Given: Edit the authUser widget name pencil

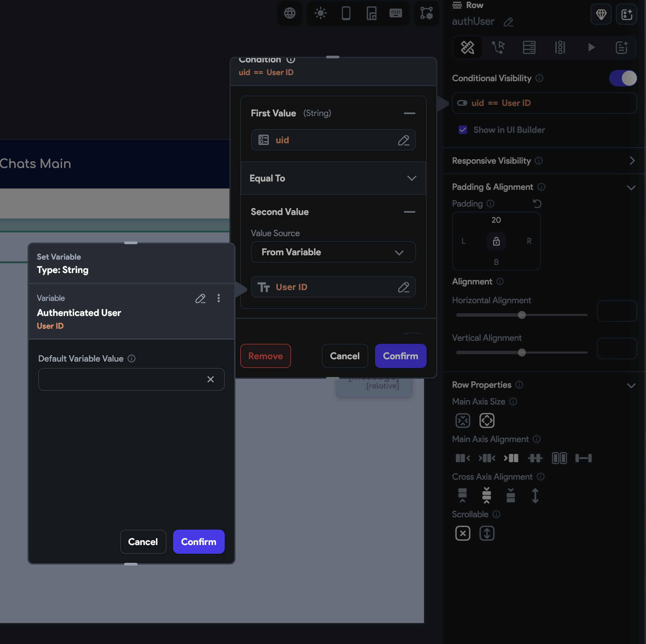Looking at the screenshot, I should click(x=508, y=22).
